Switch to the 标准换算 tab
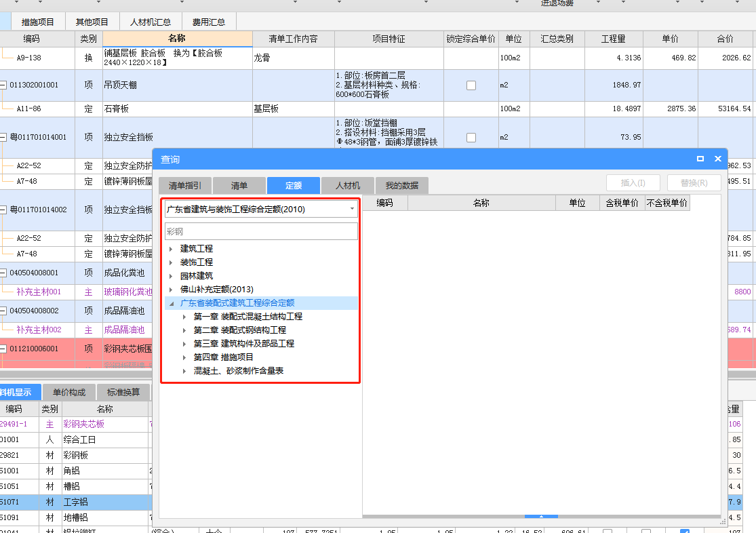Screen dimensions: 756x533 (123, 393)
